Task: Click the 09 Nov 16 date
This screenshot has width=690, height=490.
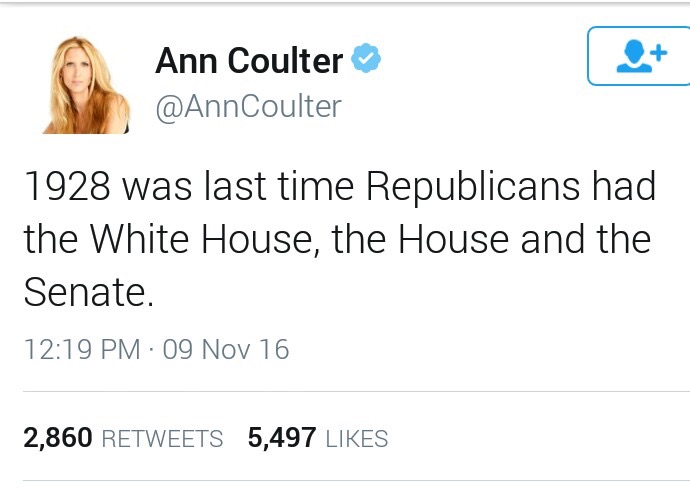Action: (226, 349)
